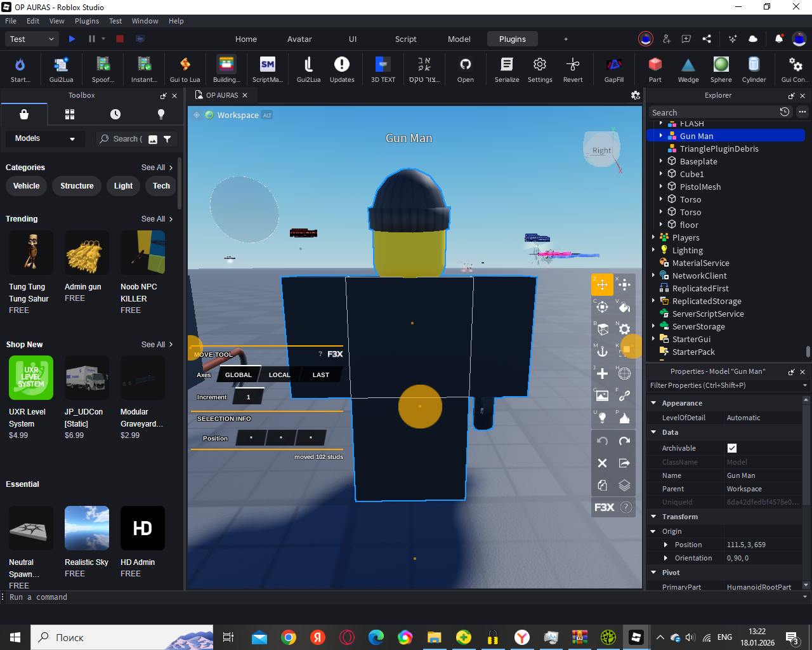Click the F3X export icon
Screen dimensions: 812x650
[x=624, y=463]
